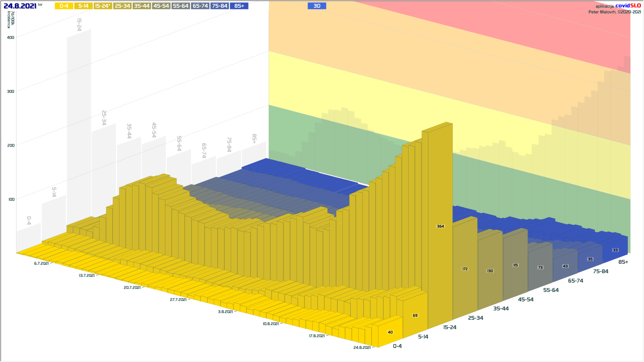Hide the 35-44 age group series
The width and height of the screenshot is (644, 362).
142,6
